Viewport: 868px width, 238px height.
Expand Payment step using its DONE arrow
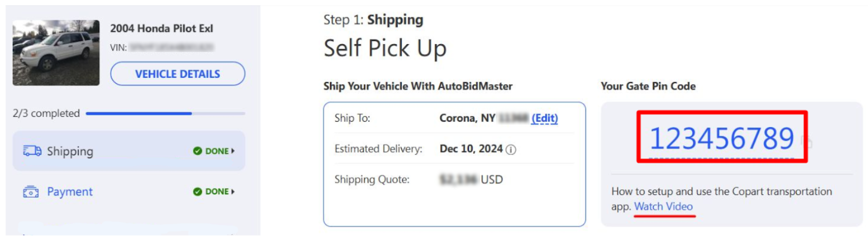tap(233, 192)
